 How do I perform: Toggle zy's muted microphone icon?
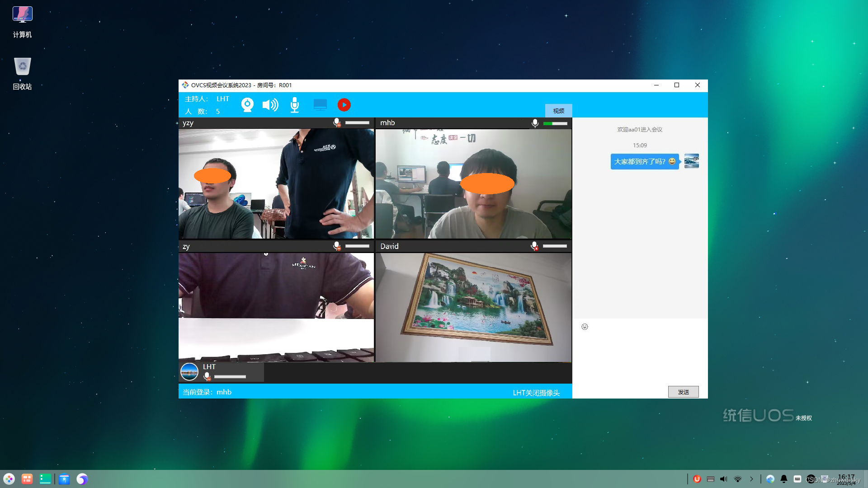337,246
